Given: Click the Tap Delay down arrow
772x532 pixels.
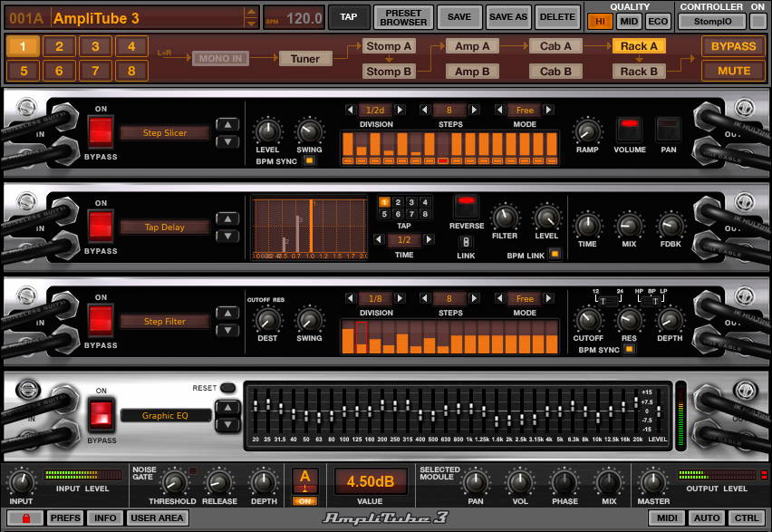Looking at the screenshot, I should point(227,236).
